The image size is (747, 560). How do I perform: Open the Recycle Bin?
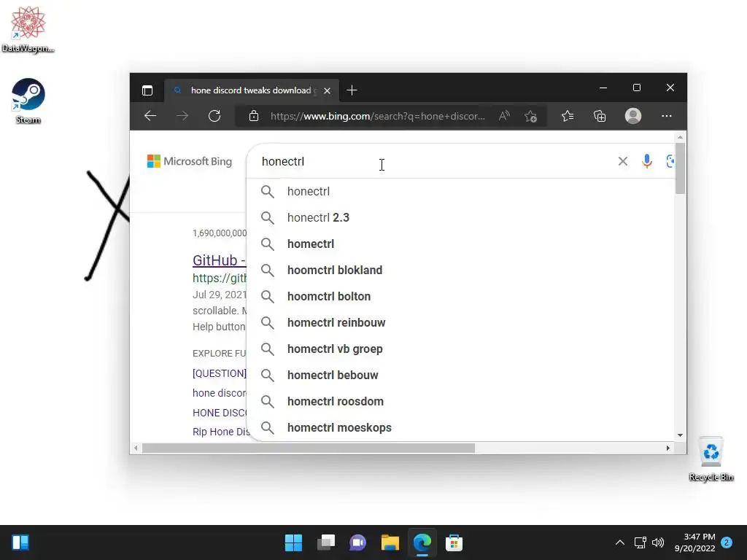pyautogui.click(x=711, y=459)
